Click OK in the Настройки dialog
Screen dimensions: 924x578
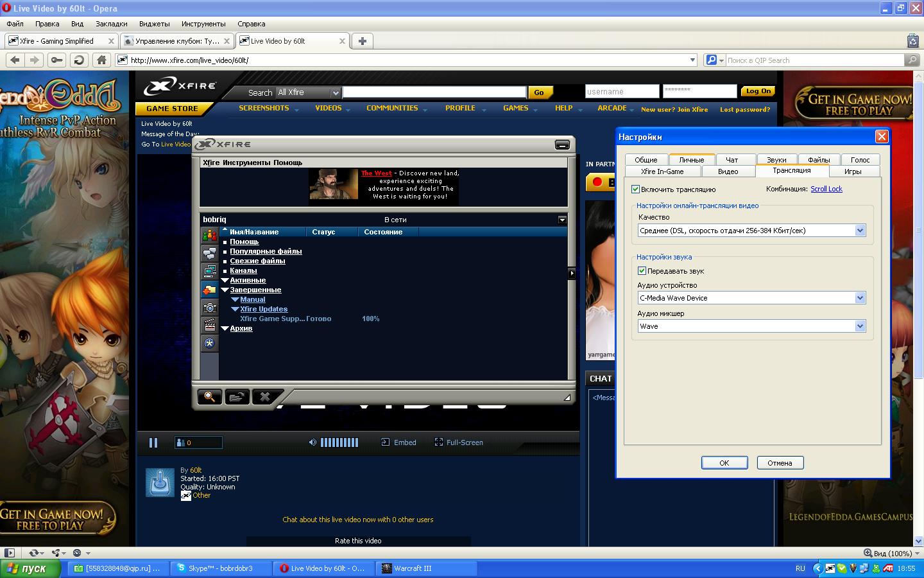[x=724, y=463]
